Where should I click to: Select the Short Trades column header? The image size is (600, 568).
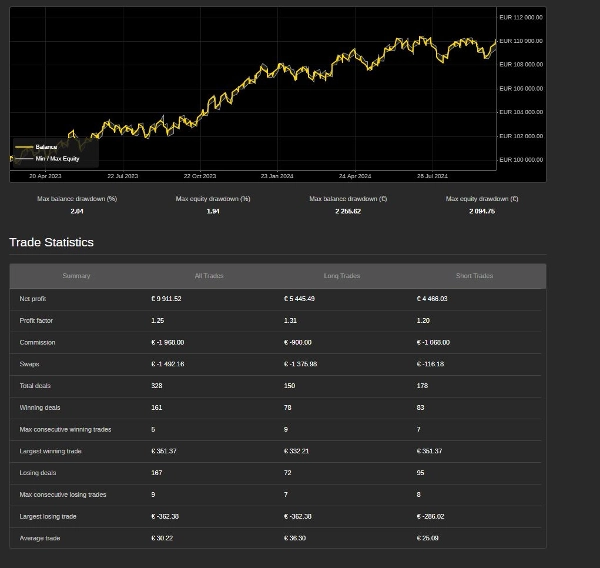coord(474,276)
